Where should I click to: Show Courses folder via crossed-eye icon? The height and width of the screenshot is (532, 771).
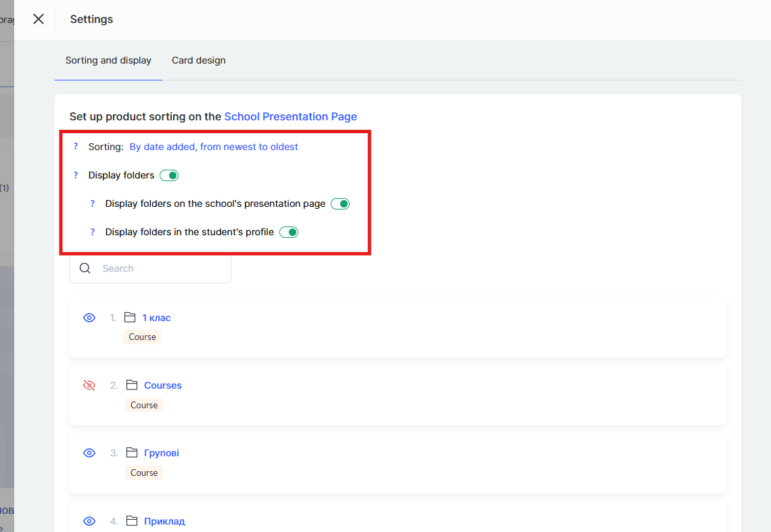click(x=89, y=385)
